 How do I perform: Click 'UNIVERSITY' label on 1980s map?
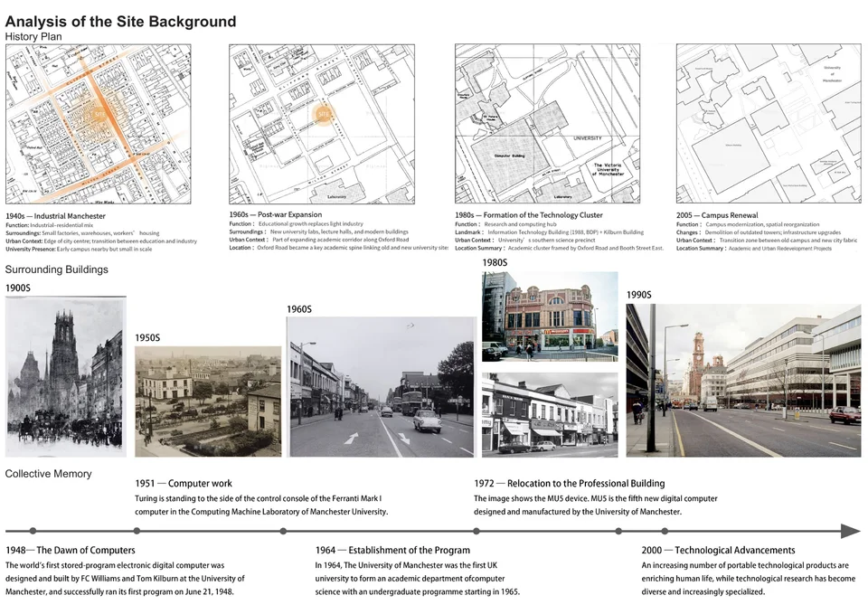pyautogui.click(x=588, y=138)
